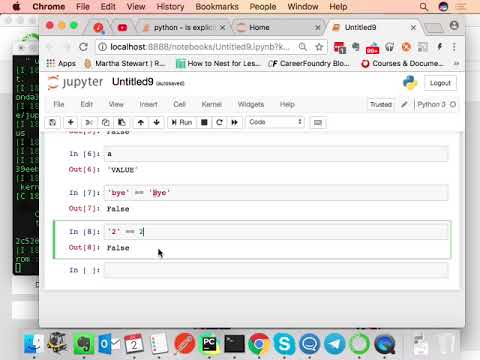Viewport: 480px width, 360px height.
Task: Open Jupyter Cell menu
Action: pyautogui.click(x=179, y=104)
